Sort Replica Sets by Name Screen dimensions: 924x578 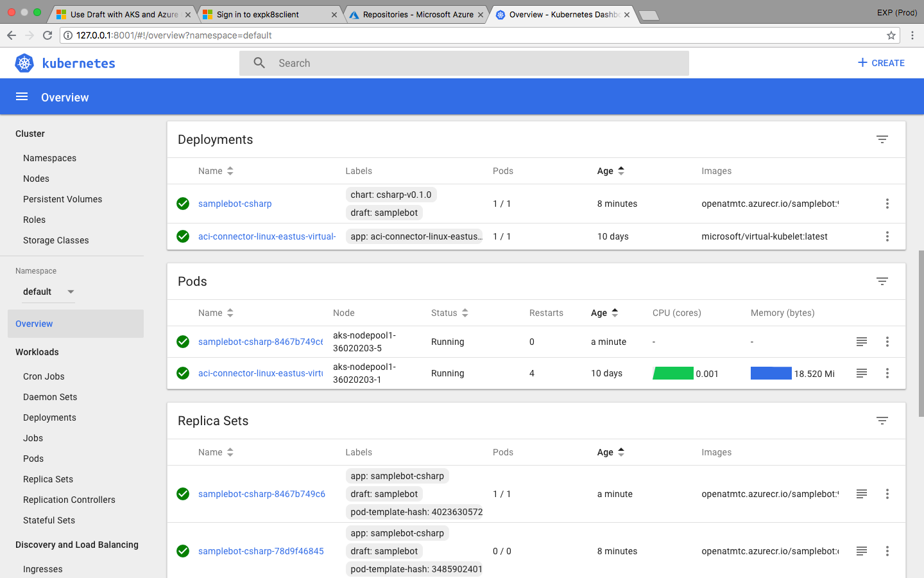click(x=216, y=452)
